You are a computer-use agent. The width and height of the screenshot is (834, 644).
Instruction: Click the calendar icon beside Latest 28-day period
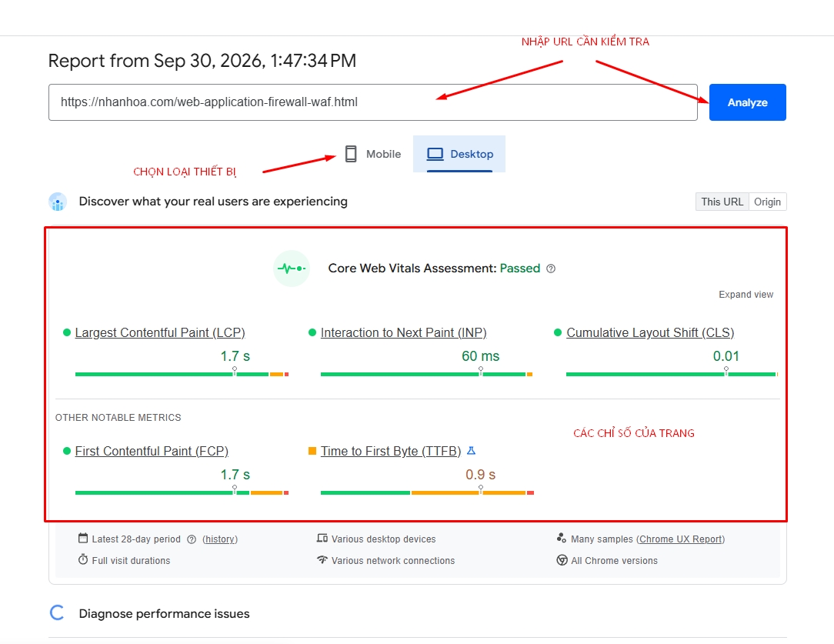click(83, 538)
